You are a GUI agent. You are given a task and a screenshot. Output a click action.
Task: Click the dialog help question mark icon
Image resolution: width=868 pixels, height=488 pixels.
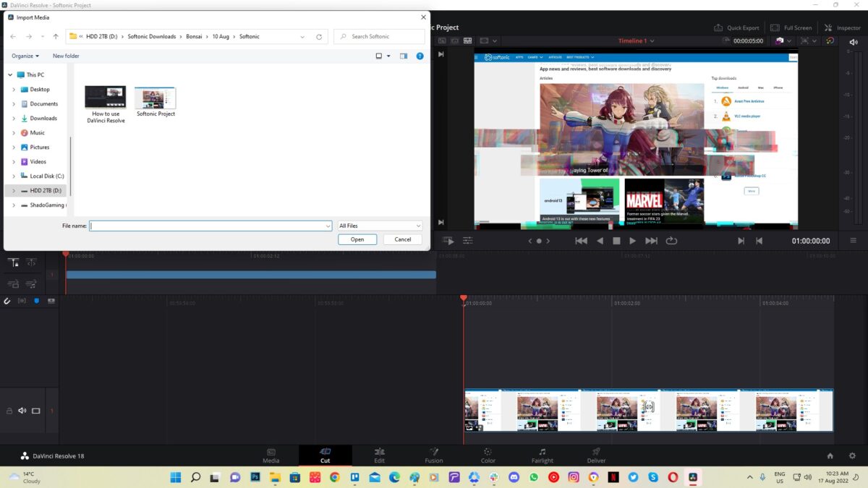pyautogui.click(x=420, y=56)
